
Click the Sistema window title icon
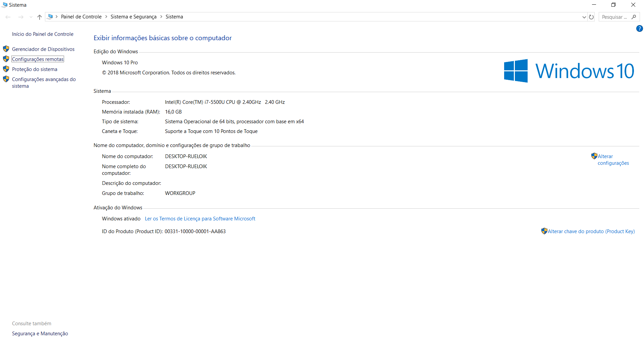click(x=5, y=5)
